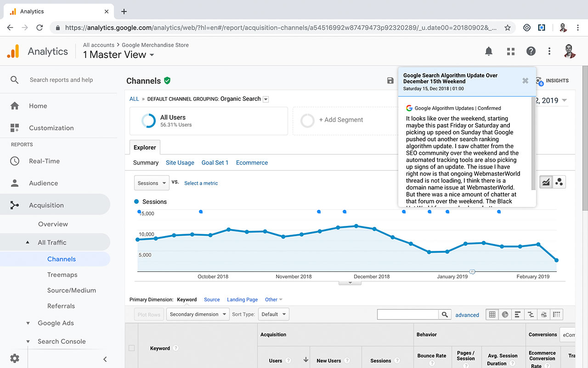588x368 pixels.
Task: Click the annotation popup scrollbar
Action: (533, 143)
